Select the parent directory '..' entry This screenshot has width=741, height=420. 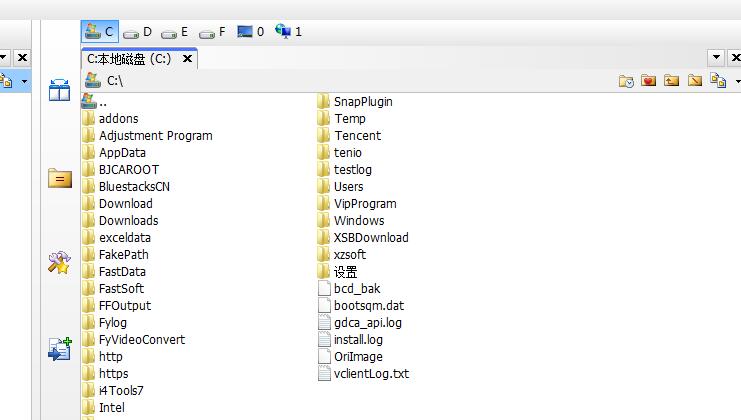click(95, 101)
